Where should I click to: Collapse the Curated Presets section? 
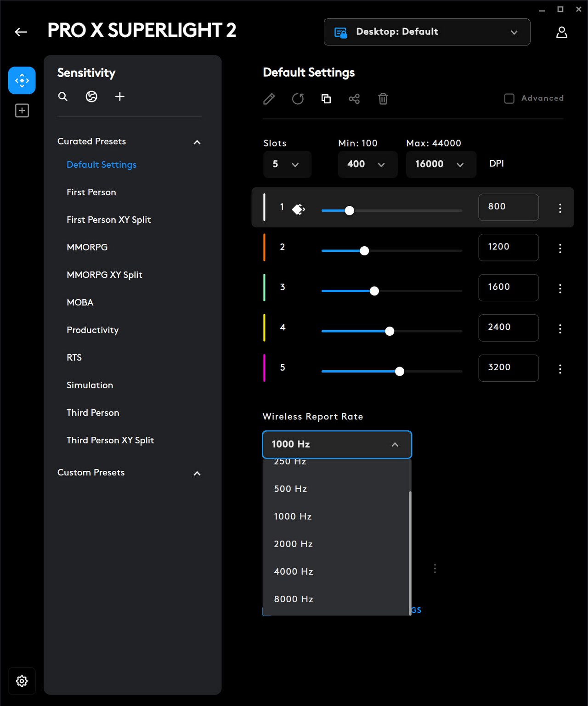click(x=197, y=142)
